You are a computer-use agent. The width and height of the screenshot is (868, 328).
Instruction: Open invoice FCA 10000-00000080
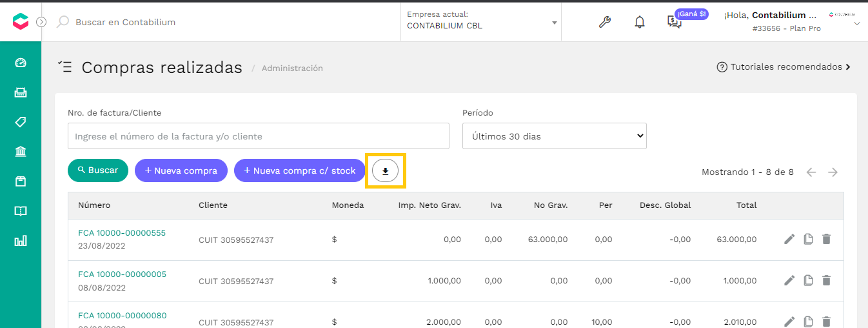tap(122, 316)
